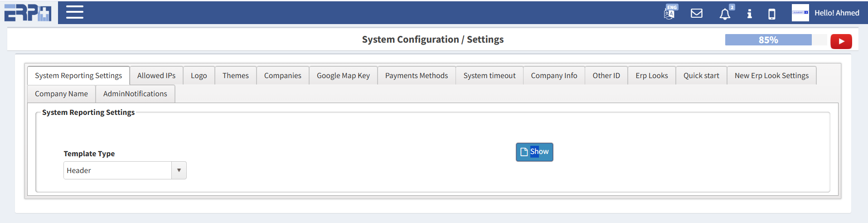Click the info icon in header
This screenshot has height=223, width=868.
coord(749,14)
